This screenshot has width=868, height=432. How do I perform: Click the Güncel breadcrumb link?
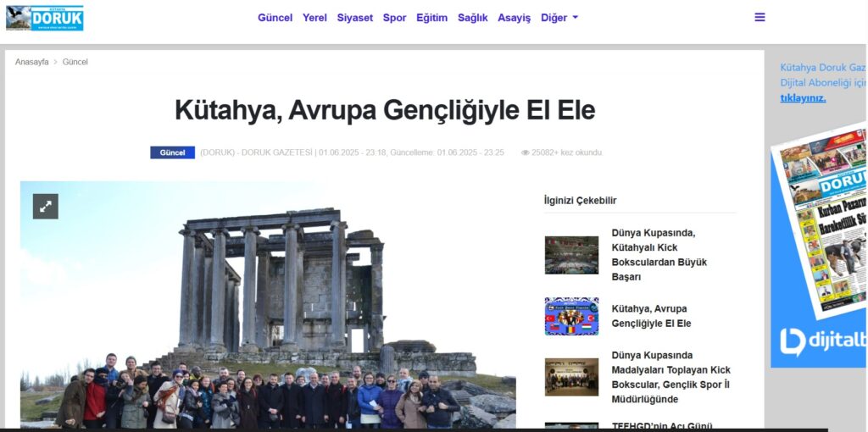75,62
